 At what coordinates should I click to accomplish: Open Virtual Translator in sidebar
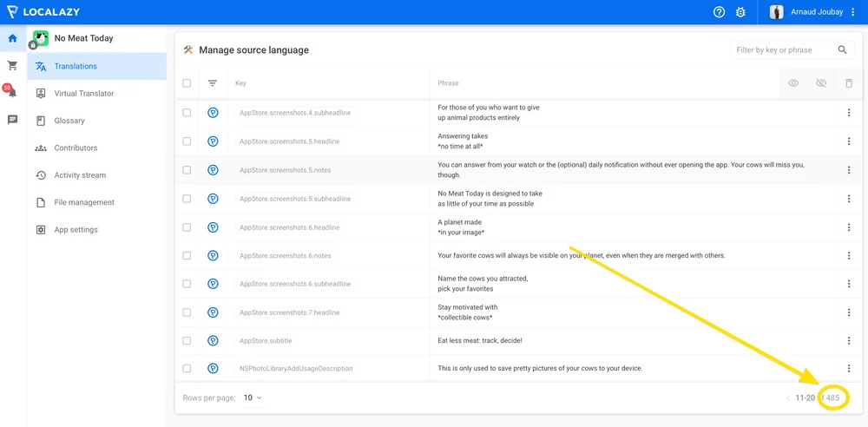pyautogui.click(x=83, y=94)
